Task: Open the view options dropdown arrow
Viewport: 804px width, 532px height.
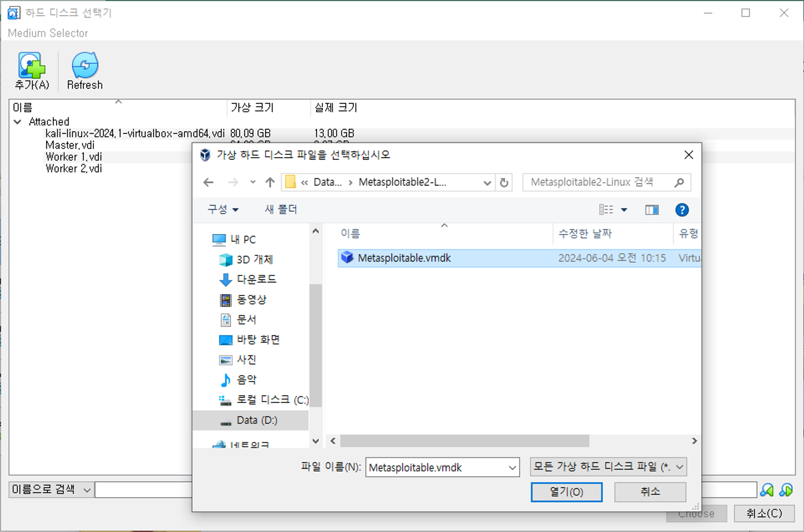Action: coord(624,210)
